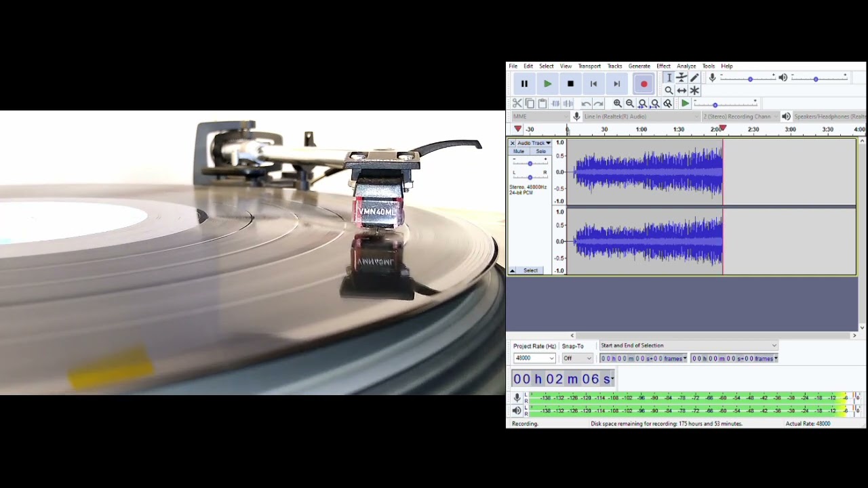This screenshot has height=488, width=868.
Task: Click the 1:00 mark on timeline ruler
Action: [641, 129]
